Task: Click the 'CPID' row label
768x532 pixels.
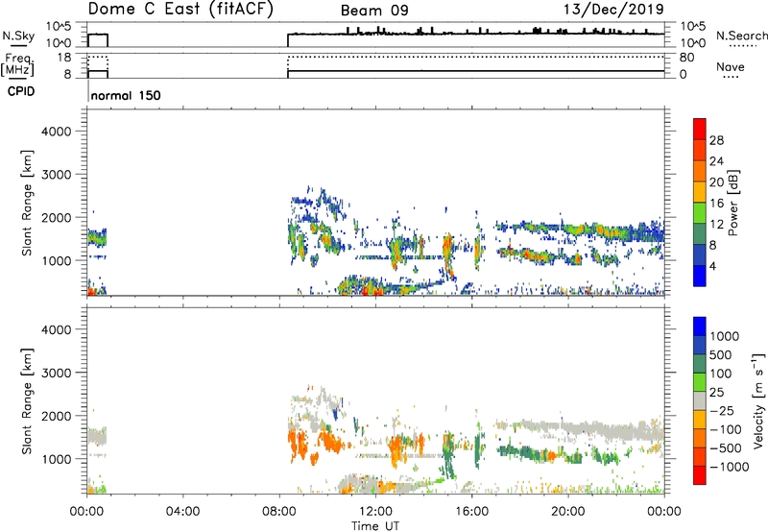Action: [x=21, y=91]
